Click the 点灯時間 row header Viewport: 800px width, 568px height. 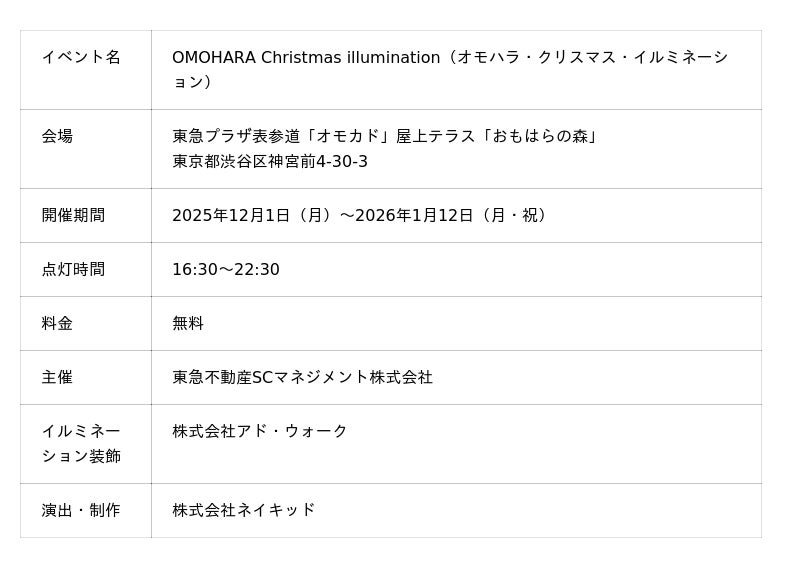pyautogui.click(x=73, y=270)
